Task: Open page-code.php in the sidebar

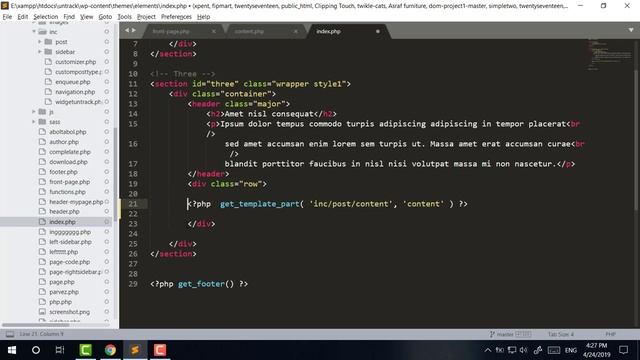Action: point(69,262)
